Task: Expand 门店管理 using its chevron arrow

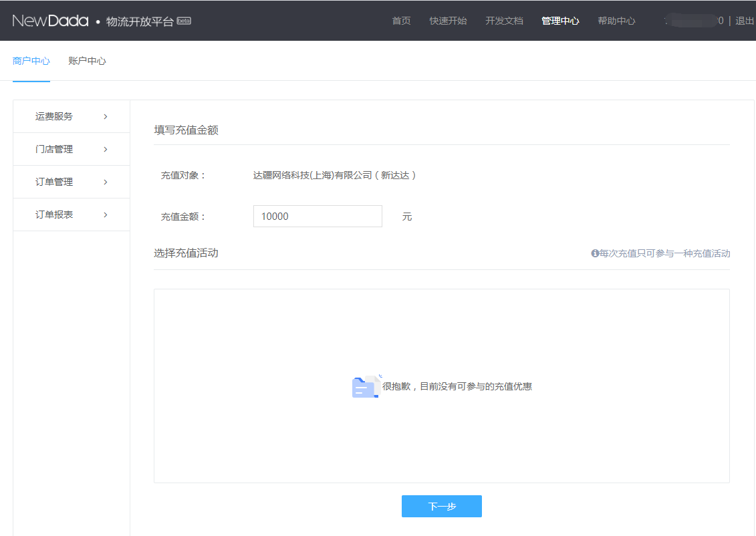Action: pyautogui.click(x=106, y=149)
